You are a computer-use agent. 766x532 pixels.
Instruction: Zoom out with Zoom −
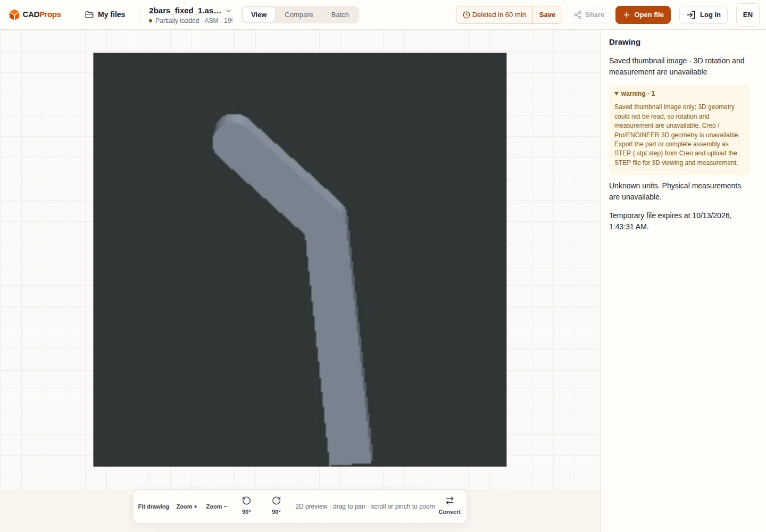point(217,506)
